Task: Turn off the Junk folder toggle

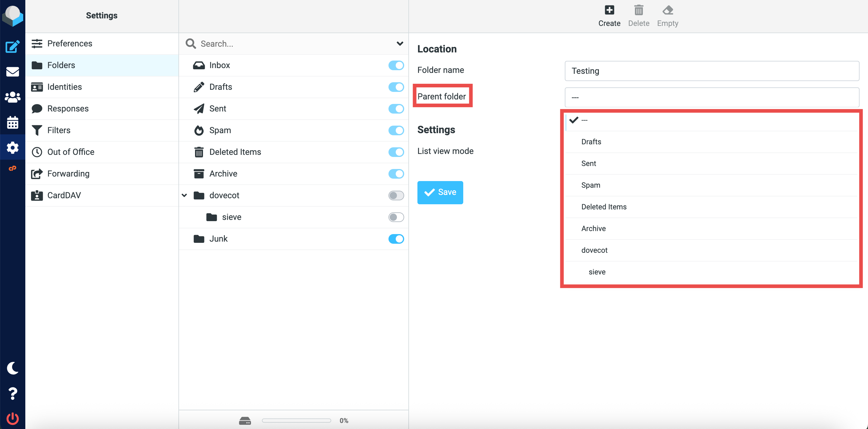Action: [x=396, y=239]
